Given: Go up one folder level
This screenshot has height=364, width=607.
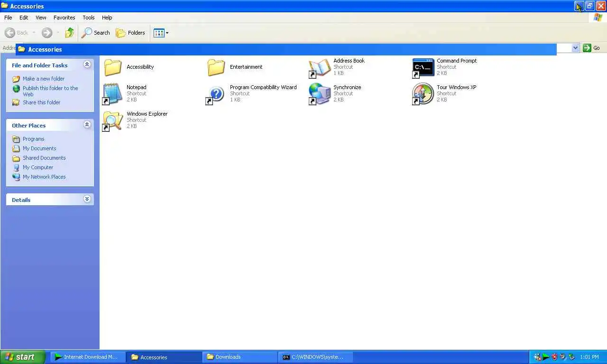Looking at the screenshot, I should click(70, 33).
